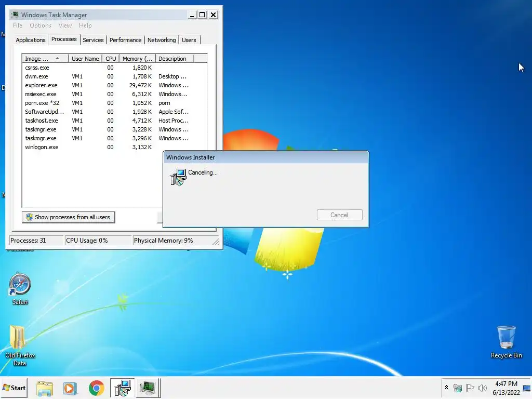
Task: Switch to Windows Installer taskbar item
Action: tap(122, 388)
